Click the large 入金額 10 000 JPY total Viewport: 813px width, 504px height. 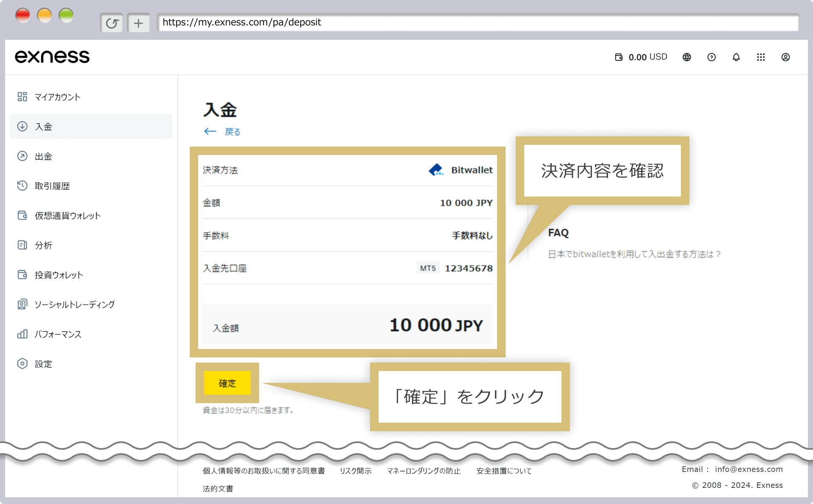pyautogui.click(x=436, y=325)
